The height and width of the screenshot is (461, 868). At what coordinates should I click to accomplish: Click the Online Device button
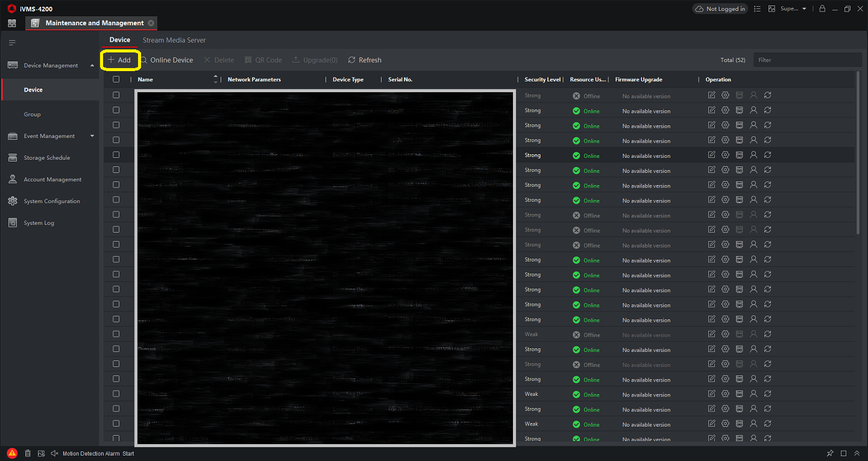tap(167, 60)
